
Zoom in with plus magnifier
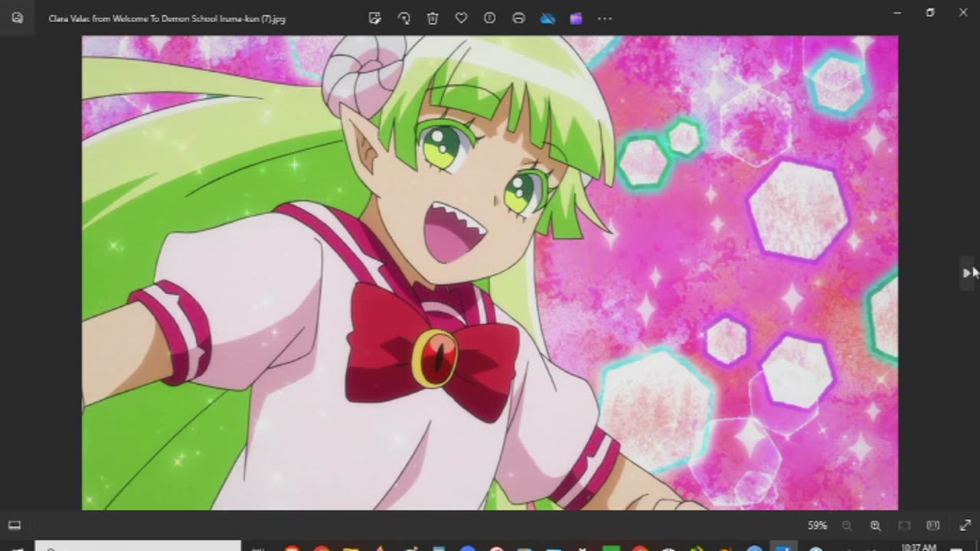pos(875,526)
